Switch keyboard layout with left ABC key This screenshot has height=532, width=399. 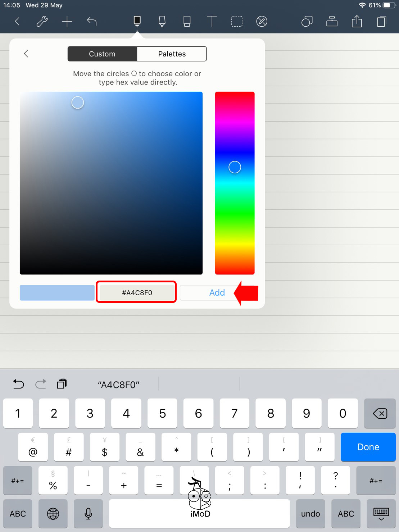18,514
